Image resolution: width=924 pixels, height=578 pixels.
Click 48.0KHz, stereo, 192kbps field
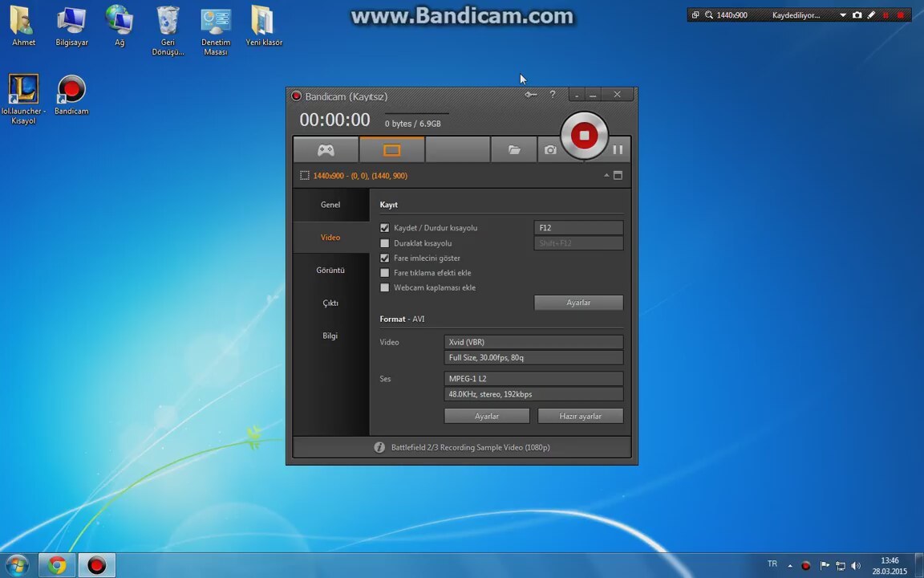(533, 394)
